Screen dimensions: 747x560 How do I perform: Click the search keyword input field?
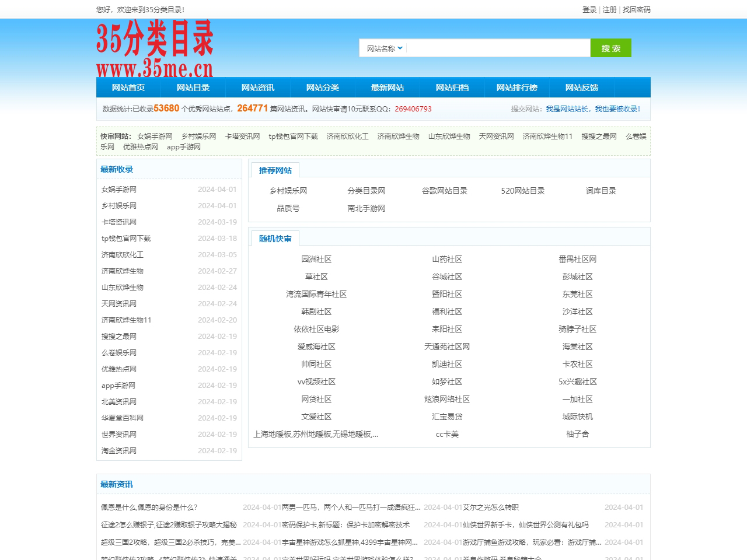click(x=498, y=48)
